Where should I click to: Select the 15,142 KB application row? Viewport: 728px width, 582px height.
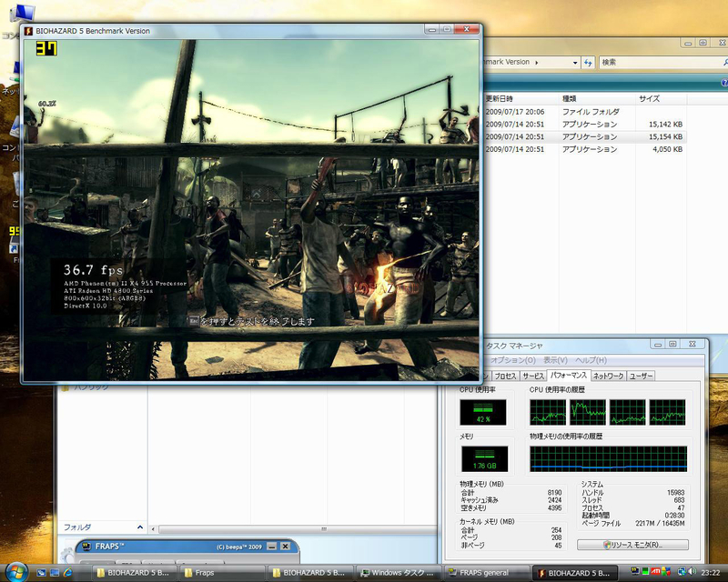point(584,125)
